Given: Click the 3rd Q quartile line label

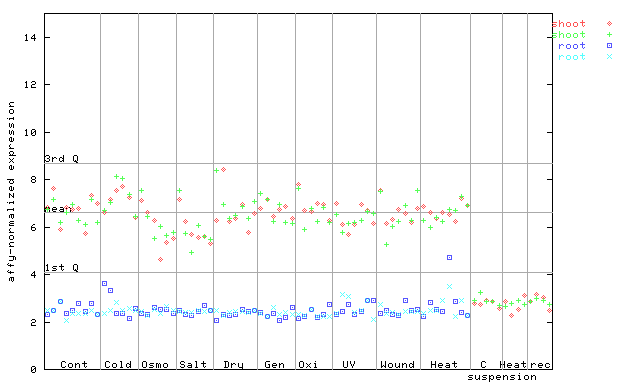Looking at the screenshot, I should click(61, 158).
